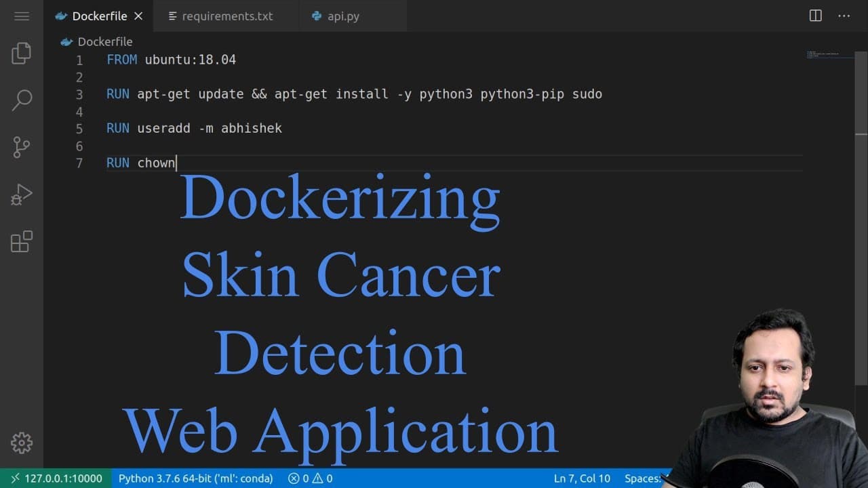Screen dimensions: 868x488
Task: Click the text file icon on requirements.txt tab
Action: (172, 16)
